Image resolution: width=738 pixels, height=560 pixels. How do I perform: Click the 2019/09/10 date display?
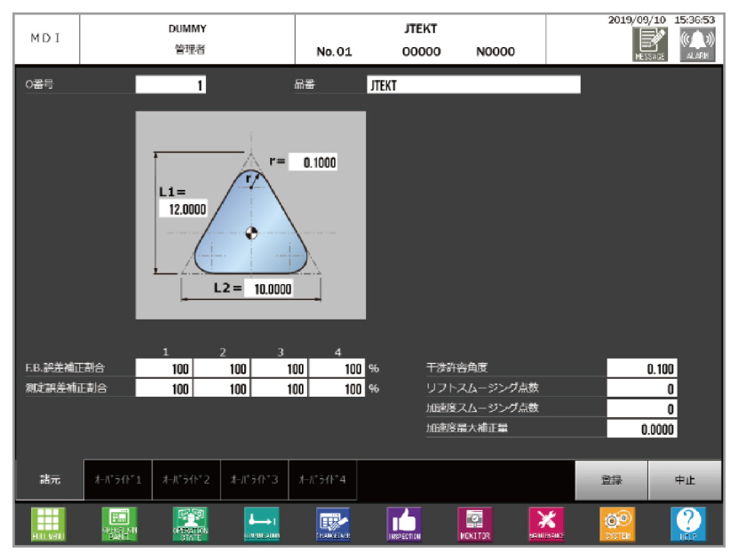click(637, 20)
